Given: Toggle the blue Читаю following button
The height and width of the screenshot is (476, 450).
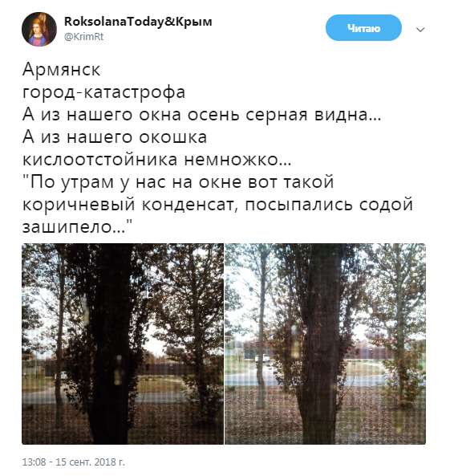Looking at the screenshot, I should click(x=363, y=28).
